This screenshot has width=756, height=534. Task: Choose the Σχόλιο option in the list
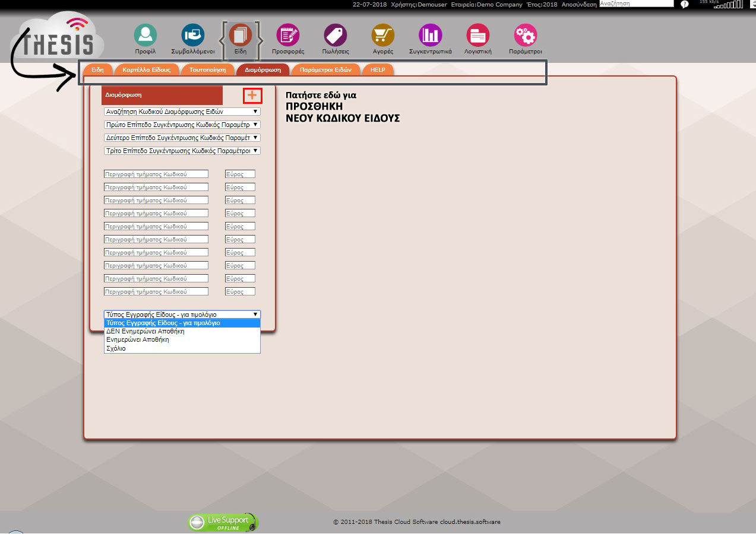(x=116, y=349)
